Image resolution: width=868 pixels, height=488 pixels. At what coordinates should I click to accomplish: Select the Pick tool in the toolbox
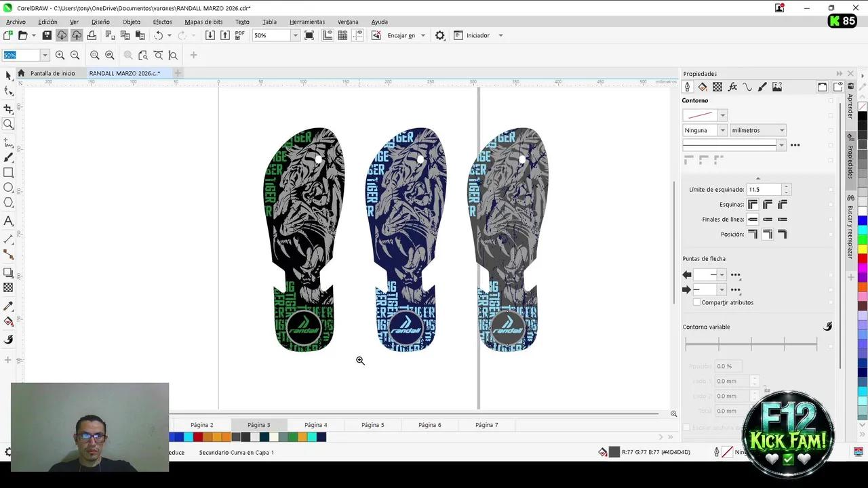[x=8, y=75]
